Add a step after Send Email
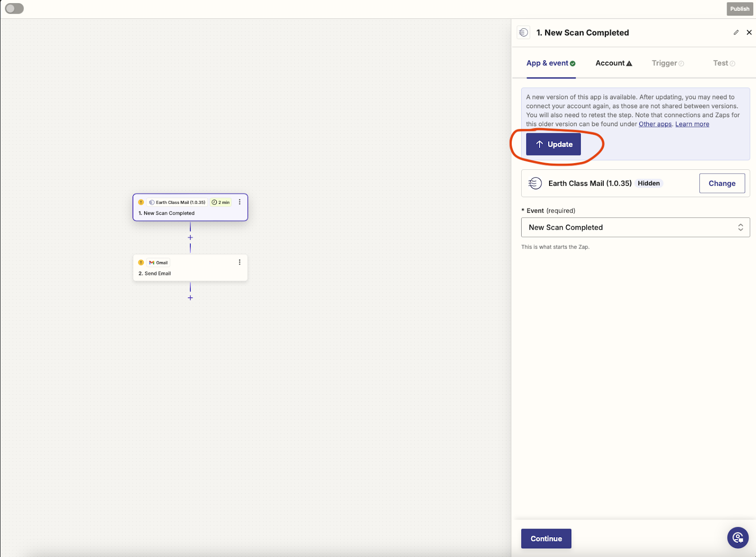 pos(190,298)
